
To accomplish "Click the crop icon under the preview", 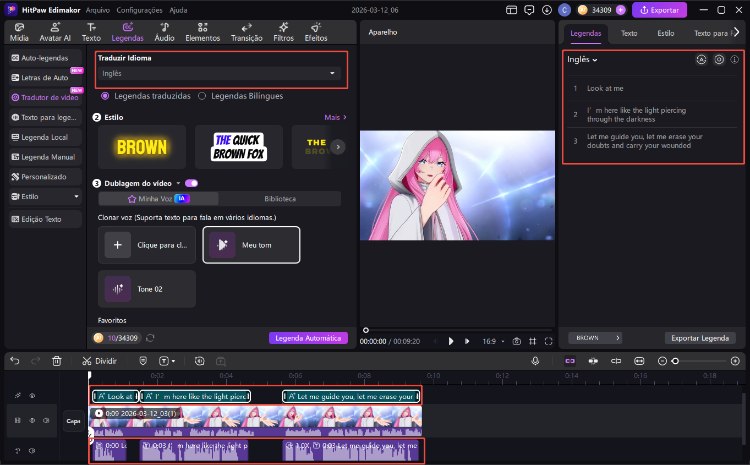I will 532,342.
